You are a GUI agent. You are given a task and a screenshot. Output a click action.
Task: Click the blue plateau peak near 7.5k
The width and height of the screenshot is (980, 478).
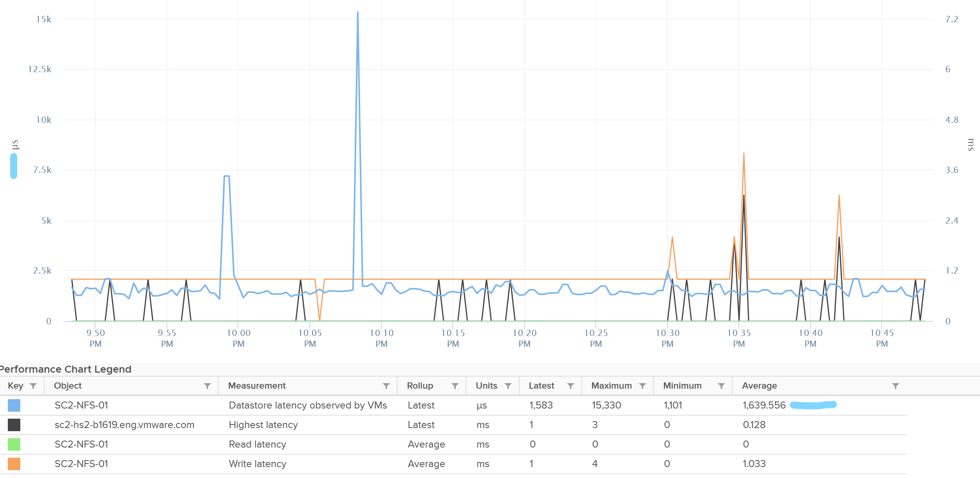click(x=227, y=176)
